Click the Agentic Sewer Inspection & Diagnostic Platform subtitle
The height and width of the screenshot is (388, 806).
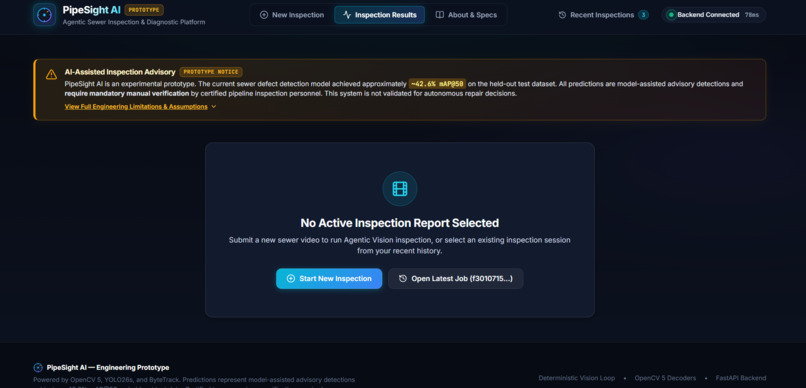coord(134,22)
